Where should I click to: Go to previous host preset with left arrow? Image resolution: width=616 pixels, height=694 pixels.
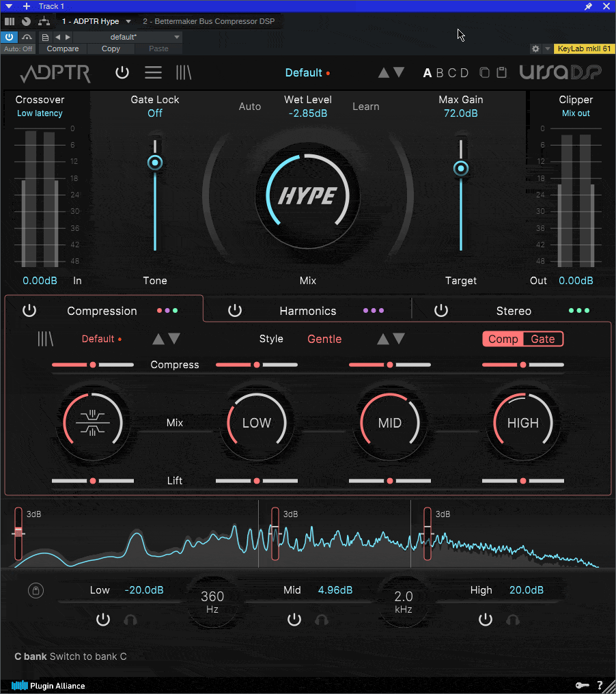[x=57, y=37]
